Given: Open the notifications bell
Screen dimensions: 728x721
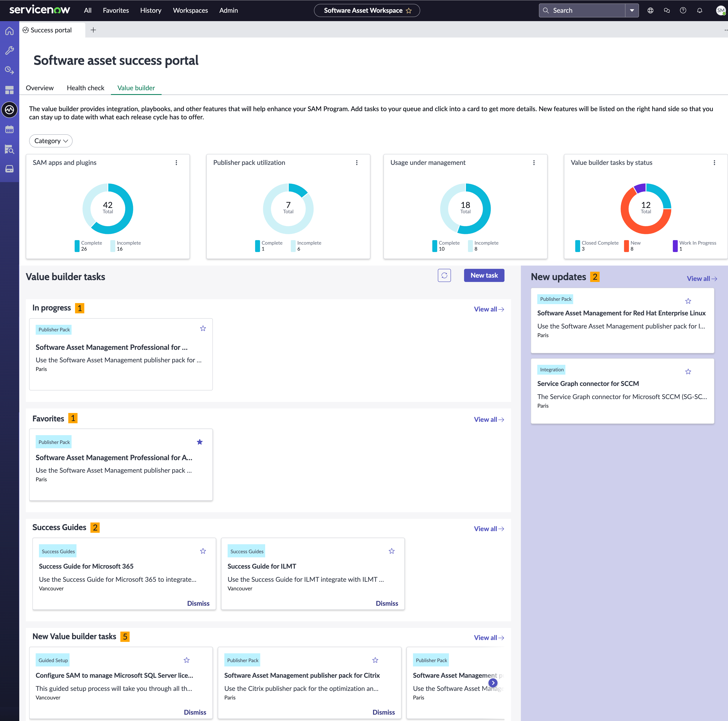Looking at the screenshot, I should coord(699,10).
